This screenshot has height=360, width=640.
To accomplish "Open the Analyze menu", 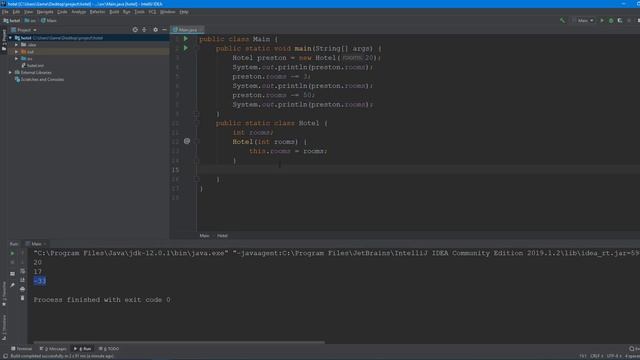I will (x=78, y=12).
